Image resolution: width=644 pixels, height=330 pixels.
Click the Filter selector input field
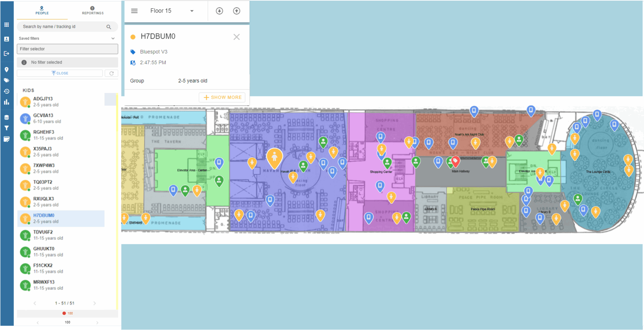[67, 49]
